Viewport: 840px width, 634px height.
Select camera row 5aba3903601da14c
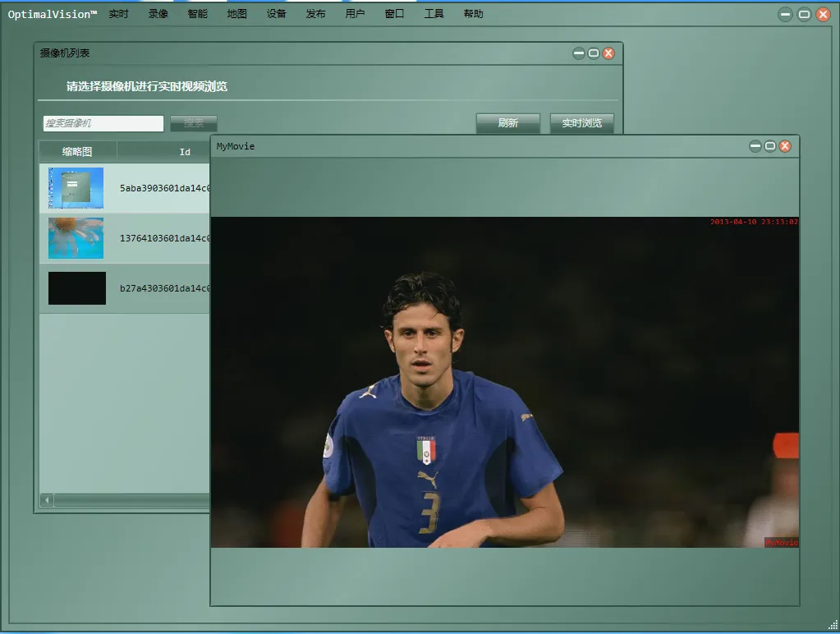pyautogui.click(x=124, y=188)
